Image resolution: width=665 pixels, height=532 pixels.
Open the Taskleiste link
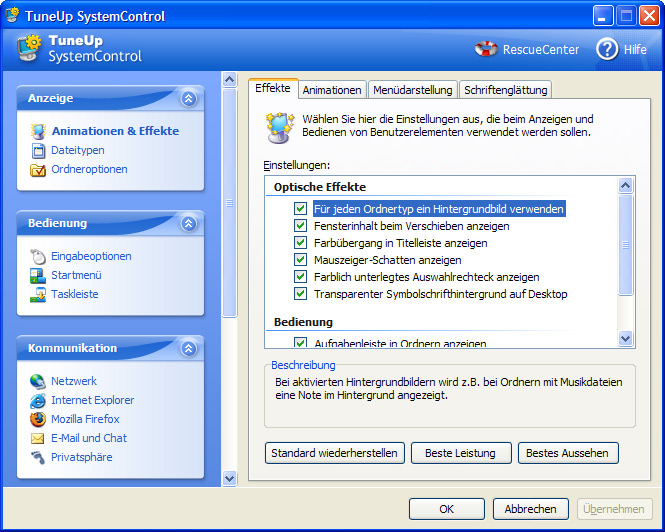pos(75,294)
